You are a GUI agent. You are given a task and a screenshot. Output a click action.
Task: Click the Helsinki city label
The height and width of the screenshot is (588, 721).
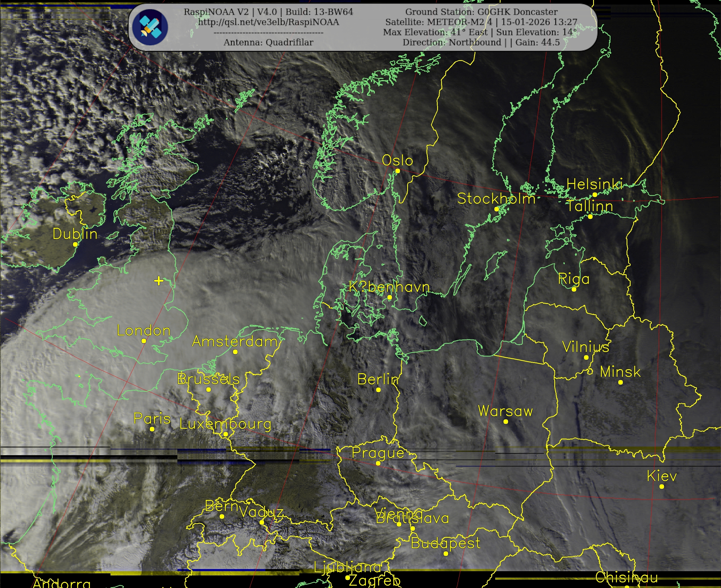click(594, 184)
